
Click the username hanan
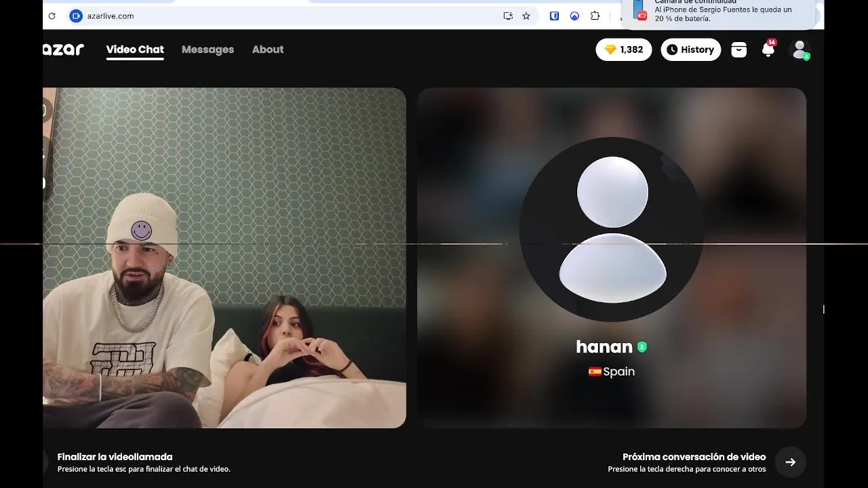coord(604,347)
